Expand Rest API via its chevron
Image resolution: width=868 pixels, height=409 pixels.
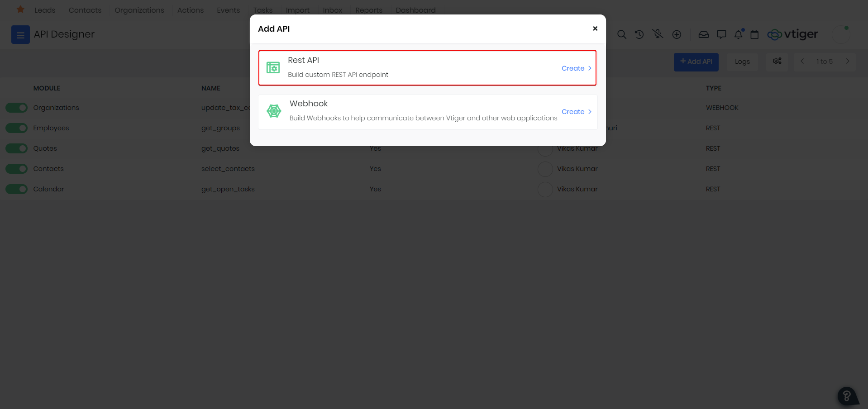589,68
